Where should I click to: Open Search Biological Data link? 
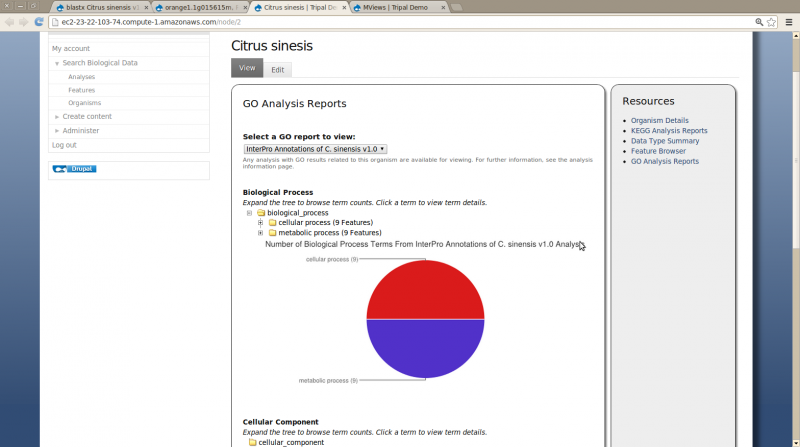(x=100, y=63)
